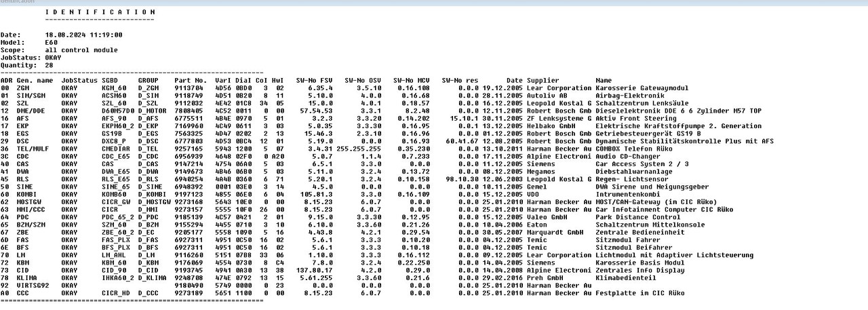The image size is (868, 310).
Task: Click the supplier 'Autoliv AB'
Action: pos(547,96)
